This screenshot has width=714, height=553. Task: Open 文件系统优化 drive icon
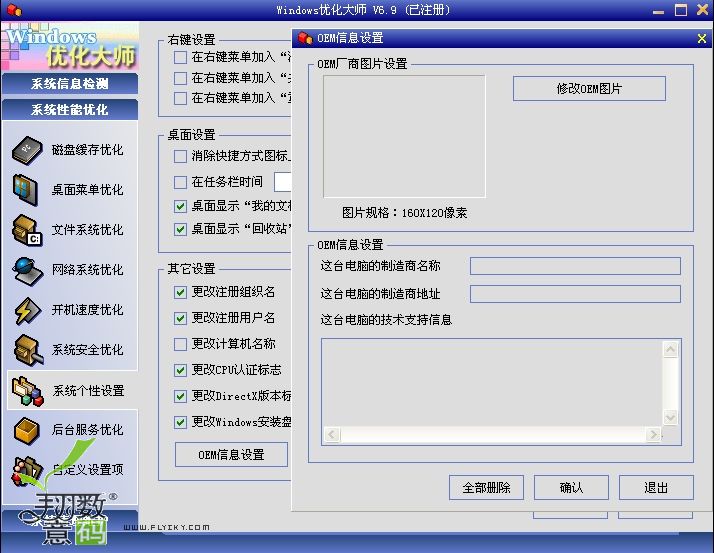click(27, 230)
